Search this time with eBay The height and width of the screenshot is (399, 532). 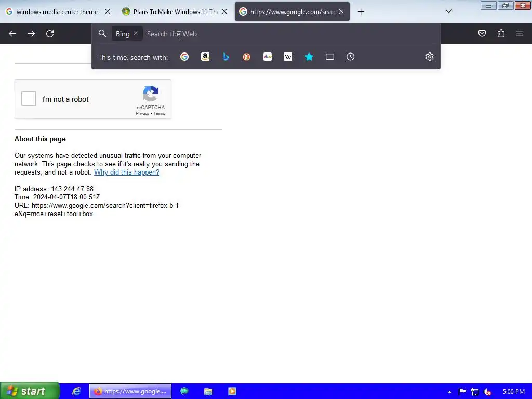click(x=268, y=57)
